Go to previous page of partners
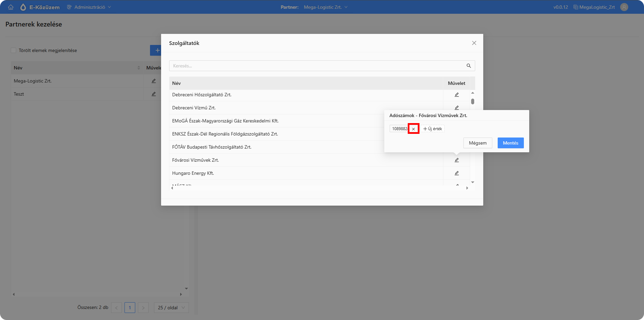Viewport: 644px width, 320px height. [x=116, y=308]
